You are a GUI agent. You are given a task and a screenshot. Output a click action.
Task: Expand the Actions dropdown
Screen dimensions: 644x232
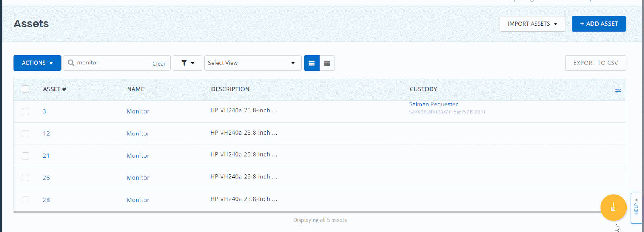[37, 63]
